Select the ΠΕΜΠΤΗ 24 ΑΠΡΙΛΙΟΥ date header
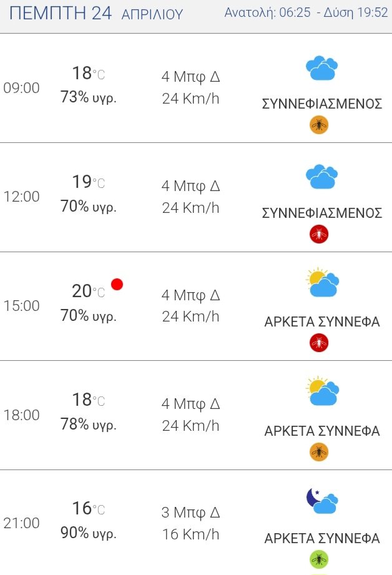The image size is (392, 575). coord(96,14)
